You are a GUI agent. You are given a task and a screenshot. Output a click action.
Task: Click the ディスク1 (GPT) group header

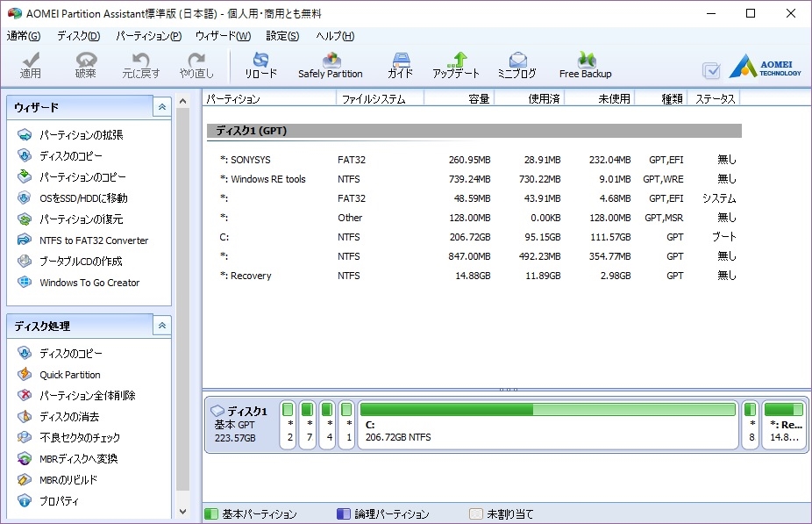tap(474, 131)
